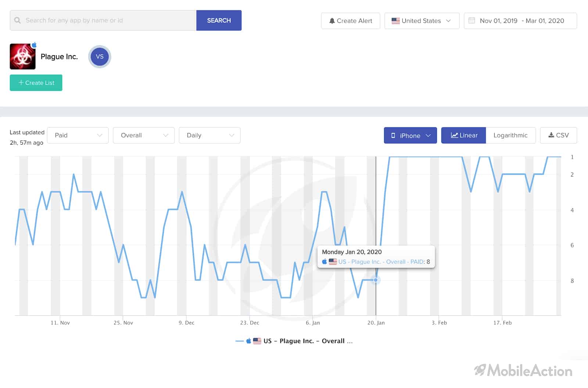588x388 pixels.
Task: Click the search for any app field
Action: pyautogui.click(x=103, y=20)
